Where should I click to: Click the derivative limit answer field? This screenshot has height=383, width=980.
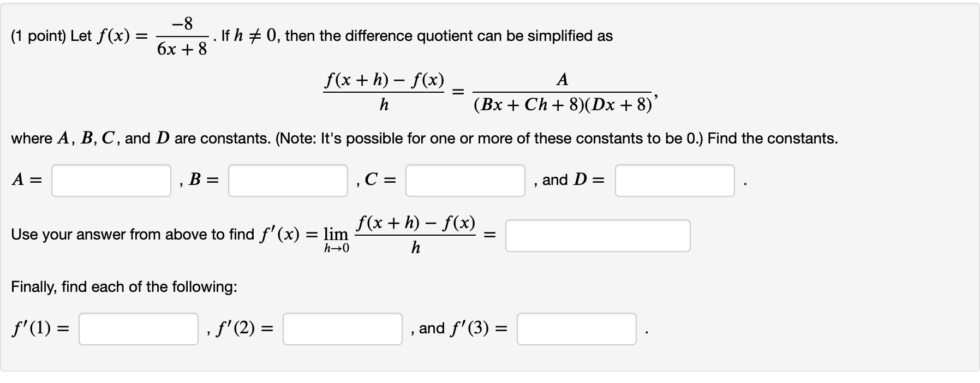[598, 235]
